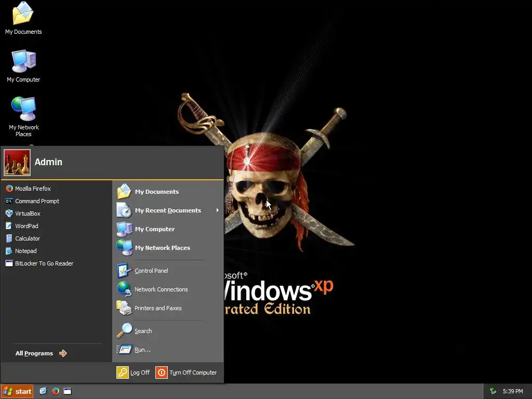Click the Search magnifier icon
532x399 pixels.
(124, 331)
